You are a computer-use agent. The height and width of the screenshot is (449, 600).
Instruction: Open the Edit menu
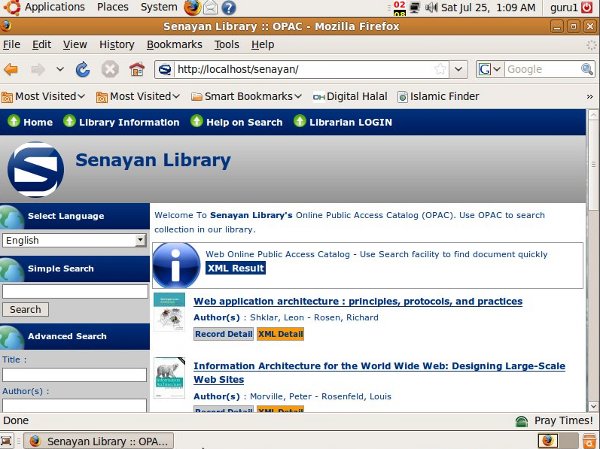[x=41, y=45]
